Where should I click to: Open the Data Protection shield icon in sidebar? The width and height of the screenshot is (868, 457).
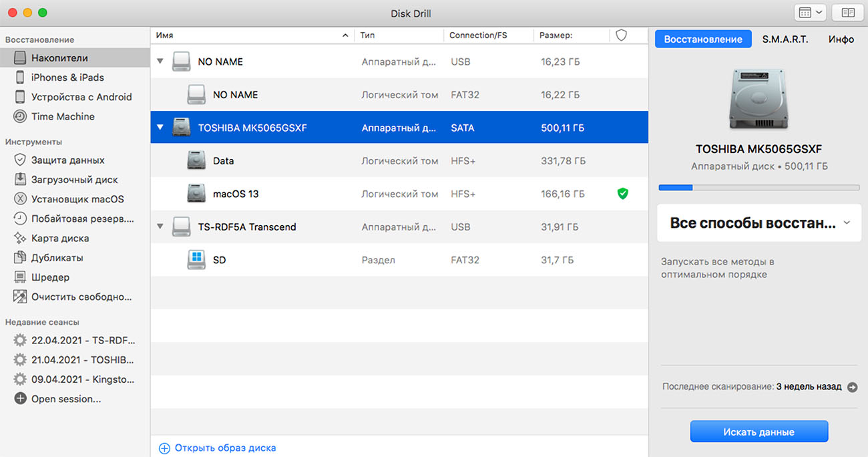(x=20, y=160)
